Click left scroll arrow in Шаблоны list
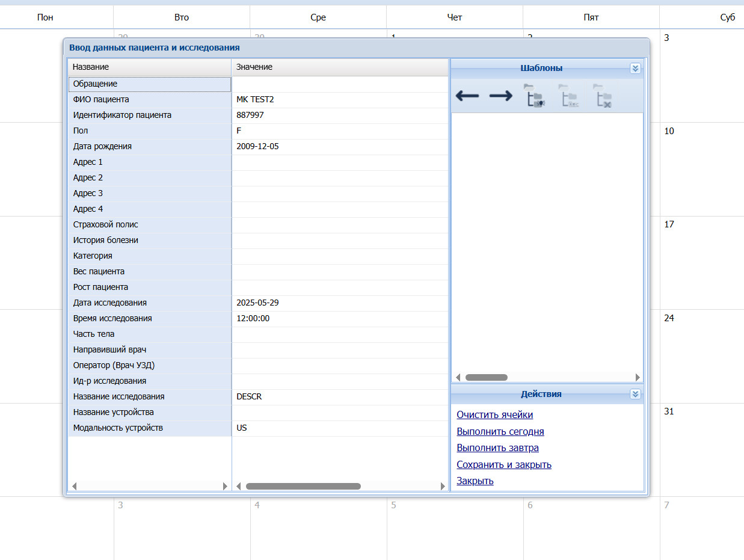This screenshot has width=744, height=560. pyautogui.click(x=458, y=378)
